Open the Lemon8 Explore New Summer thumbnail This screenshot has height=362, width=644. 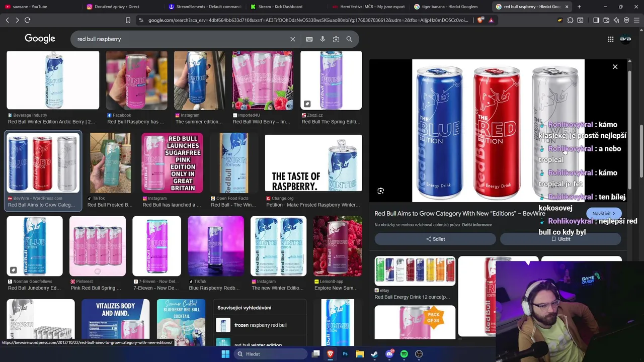point(338,246)
